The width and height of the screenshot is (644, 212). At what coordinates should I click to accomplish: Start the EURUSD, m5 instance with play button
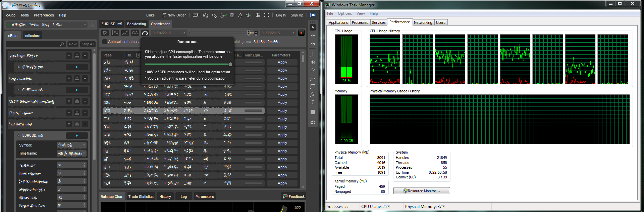pos(77,135)
